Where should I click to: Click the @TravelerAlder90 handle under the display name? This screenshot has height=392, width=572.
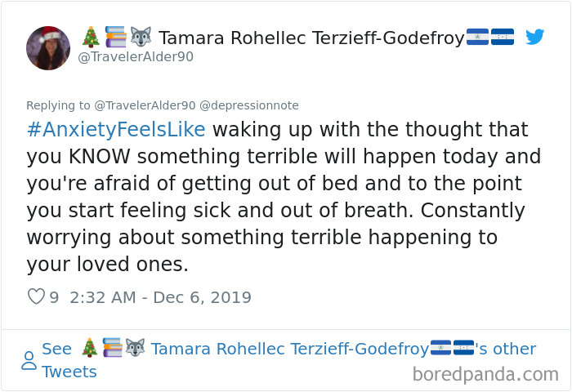point(136,56)
